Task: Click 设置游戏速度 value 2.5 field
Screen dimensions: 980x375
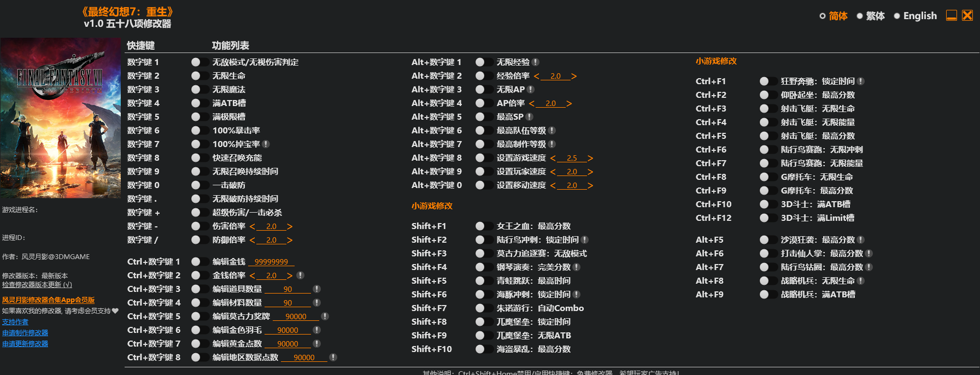Action: tap(572, 158)
